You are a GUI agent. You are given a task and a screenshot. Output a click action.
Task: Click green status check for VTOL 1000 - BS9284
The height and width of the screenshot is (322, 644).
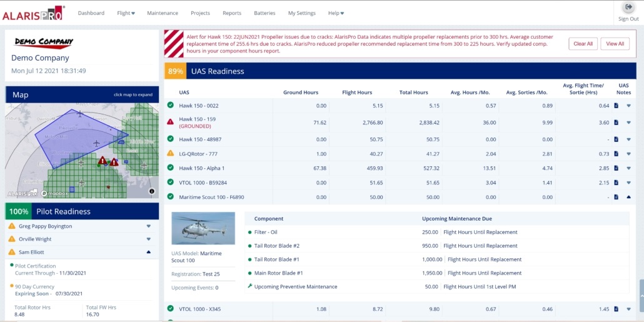click(x=170, y=182)
